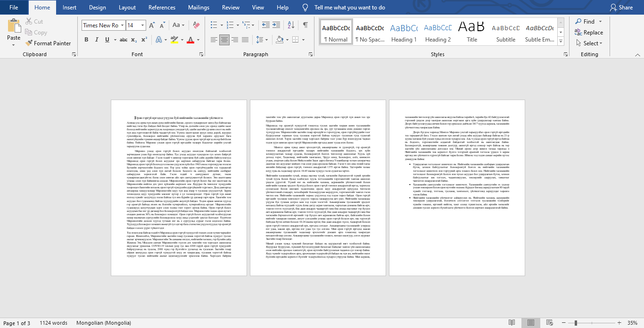Screen dimensions: 644x328
Task: Open the References tab
Action: [162, 8]
